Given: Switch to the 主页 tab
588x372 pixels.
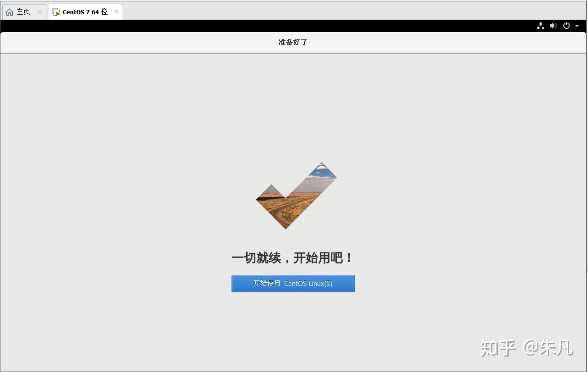Looking at the screenshot, I should pyautogui.click(x=24, y=12).
